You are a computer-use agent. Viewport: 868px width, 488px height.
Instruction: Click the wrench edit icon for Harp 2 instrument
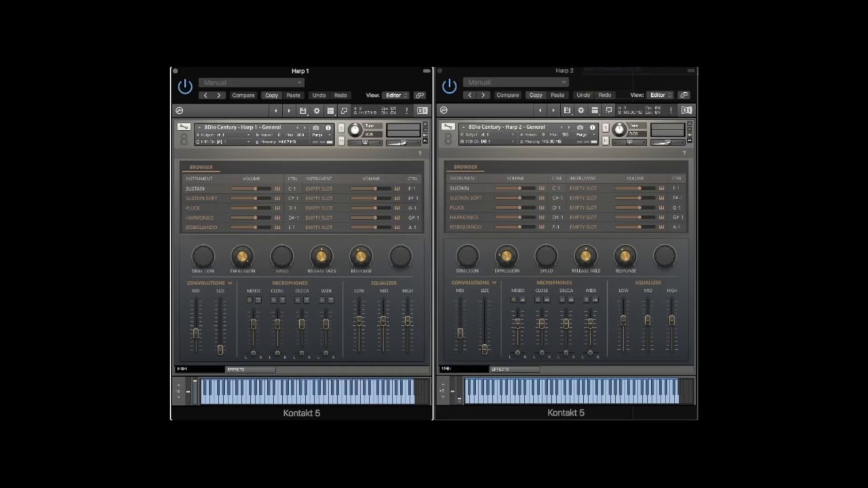[x=448, y=127]
